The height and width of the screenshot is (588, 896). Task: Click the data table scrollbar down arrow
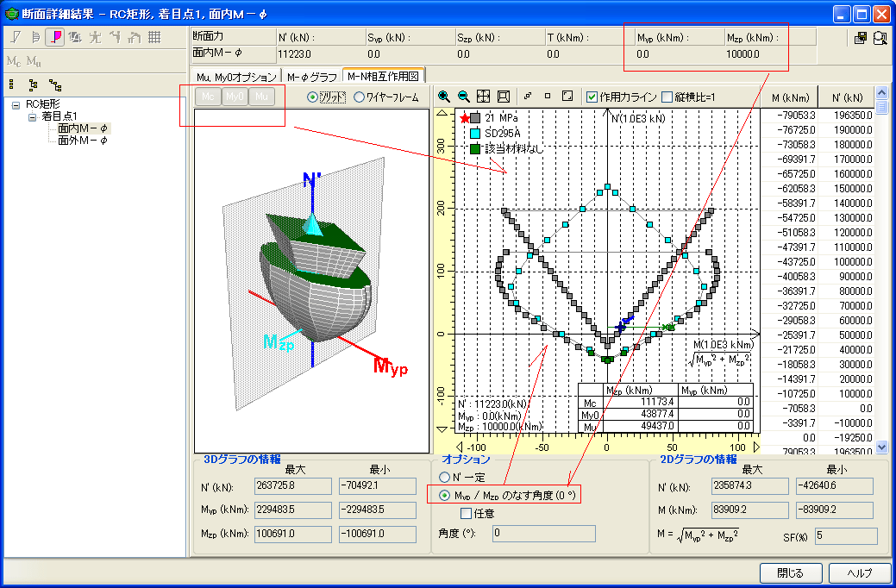pos(881,447)
